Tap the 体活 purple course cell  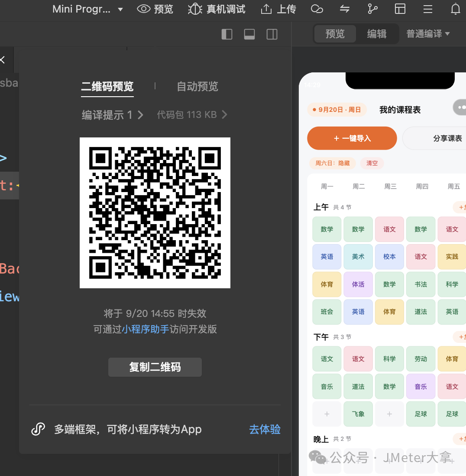pos(358,284)
